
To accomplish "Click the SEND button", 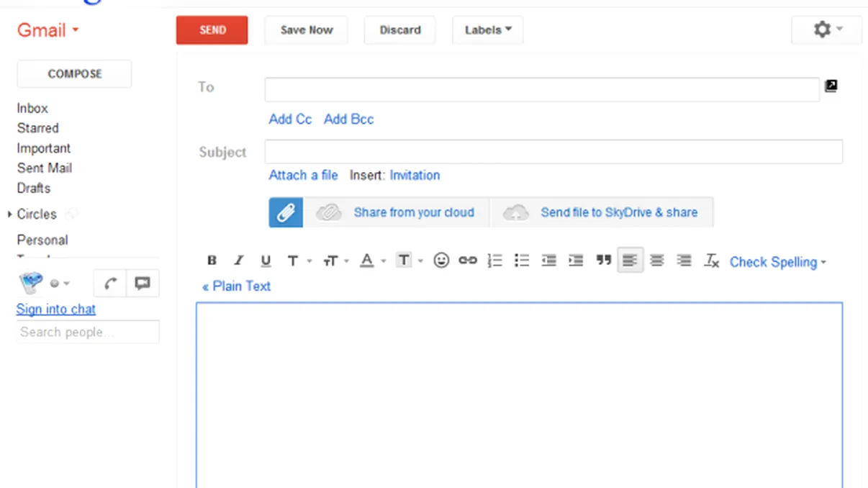I will click(x=212, y=30).
